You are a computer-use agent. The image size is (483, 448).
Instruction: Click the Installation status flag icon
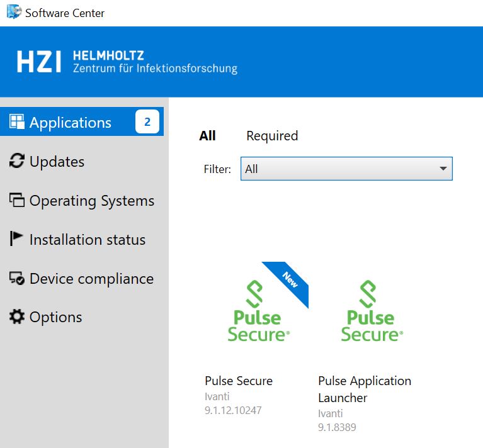(x=17, y=239)
